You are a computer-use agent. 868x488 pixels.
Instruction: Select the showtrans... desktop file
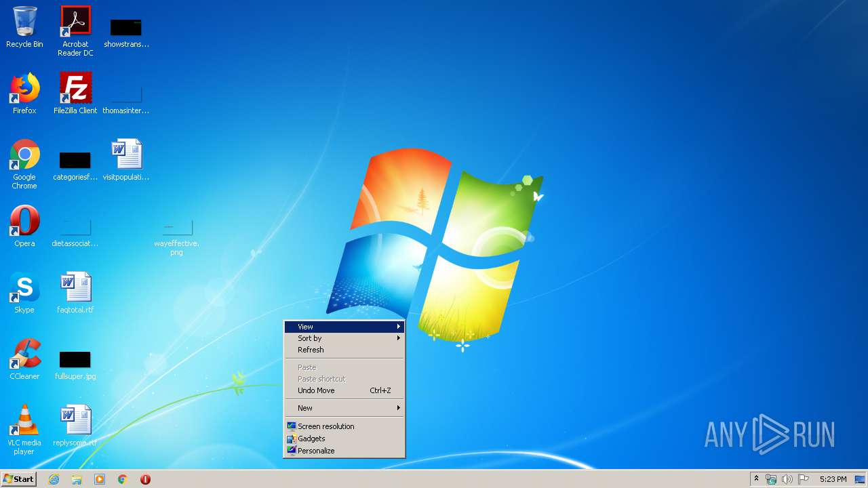pyautogui.click(x=126, y=33)
